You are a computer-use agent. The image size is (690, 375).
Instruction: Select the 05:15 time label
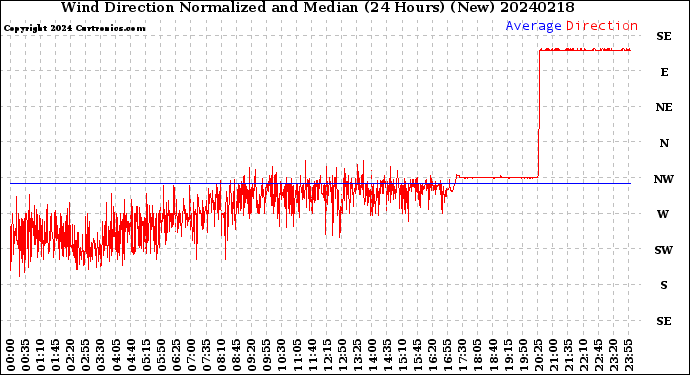(146, 355)
